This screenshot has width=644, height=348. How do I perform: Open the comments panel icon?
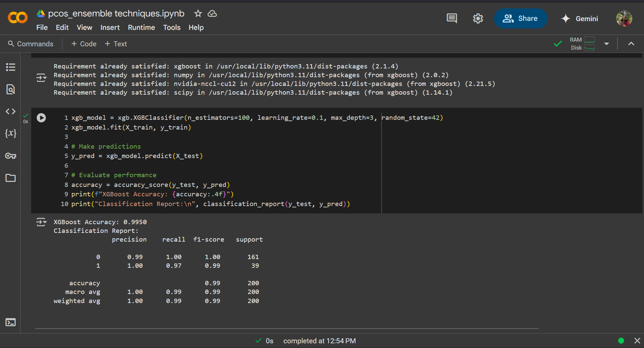[x=452, y=18]
